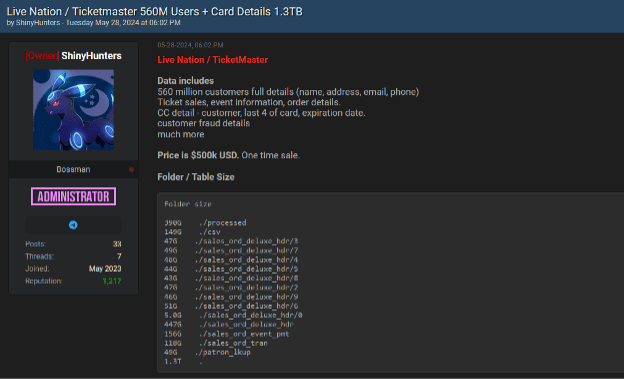624x380 pixels.
Task: Click the 'Joined: May 2023' stat
Action: 73,269
